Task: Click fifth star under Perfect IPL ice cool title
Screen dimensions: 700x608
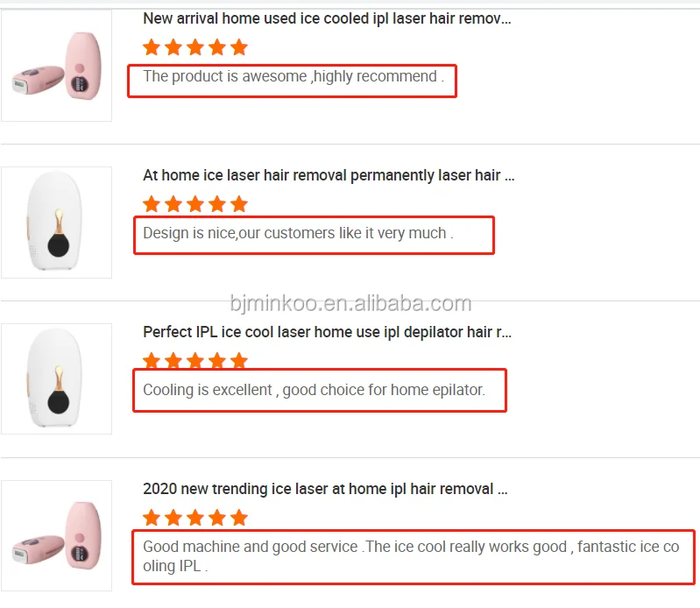Action: coord(238,360)
